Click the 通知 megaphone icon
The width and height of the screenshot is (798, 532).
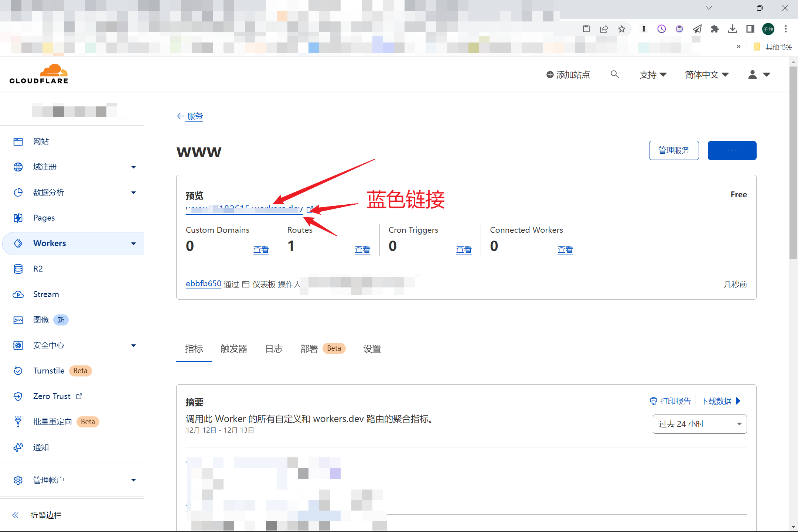click(18, 447)
